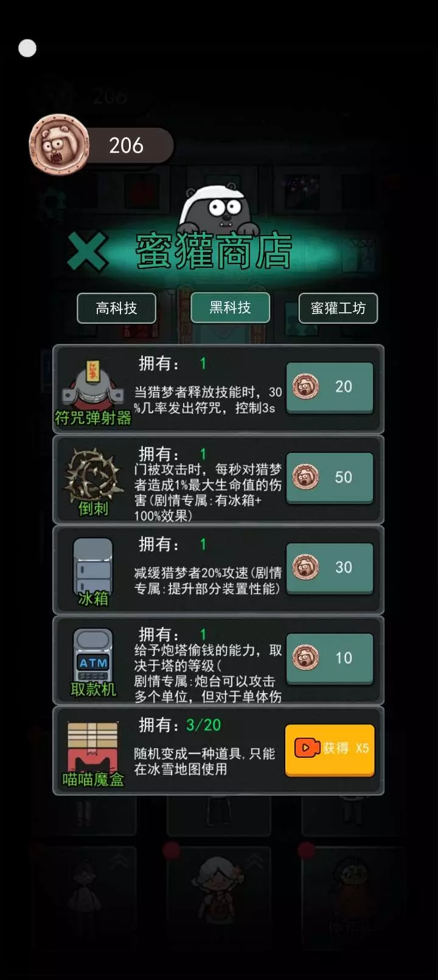Select the 黑科技 tab
Image resolution: width=438 pixels, height=980 pixels.
click(230, 307)
